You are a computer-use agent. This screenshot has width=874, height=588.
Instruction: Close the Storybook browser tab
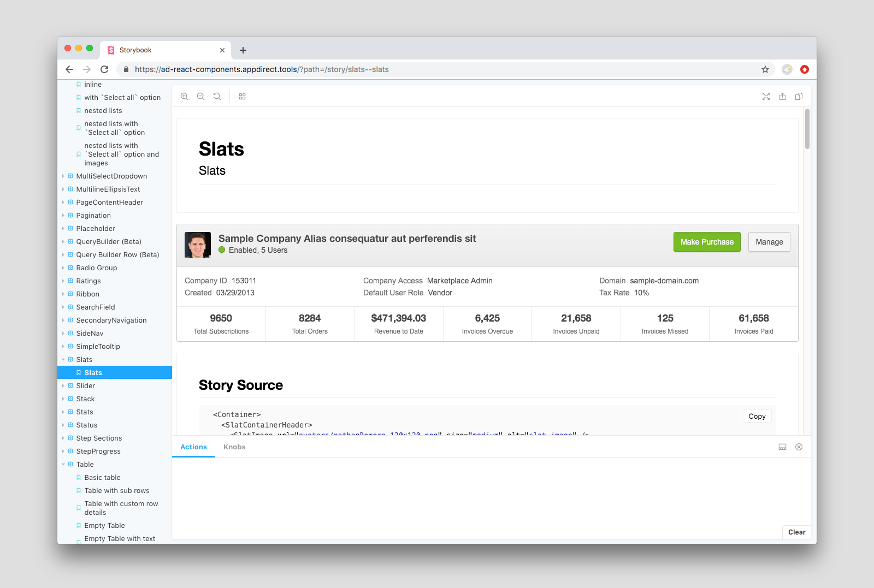tap(222, 50)
